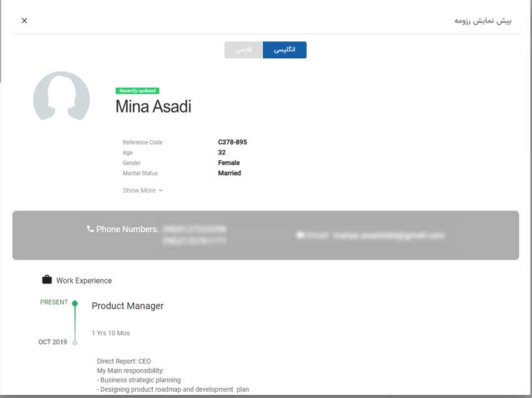Click the briefcase Work Experience icon
Viewport: 532px width, 398px height.
tap(47, 280)
